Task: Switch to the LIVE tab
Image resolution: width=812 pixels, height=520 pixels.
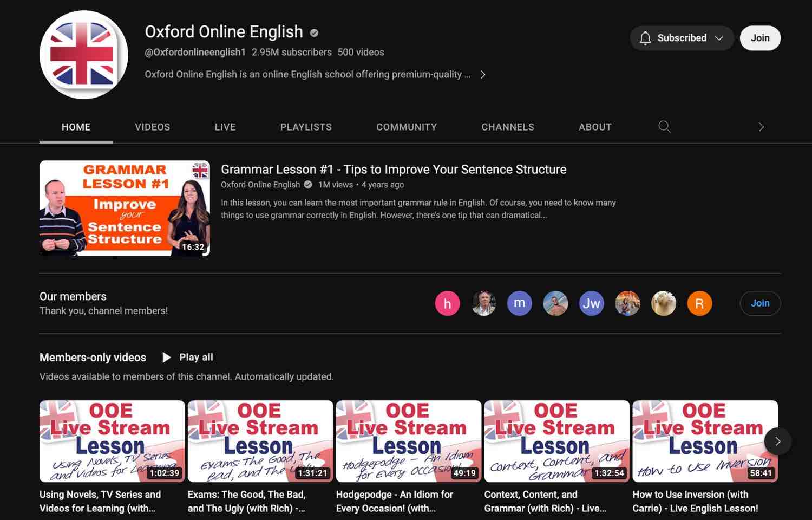Action: point(225,127)
